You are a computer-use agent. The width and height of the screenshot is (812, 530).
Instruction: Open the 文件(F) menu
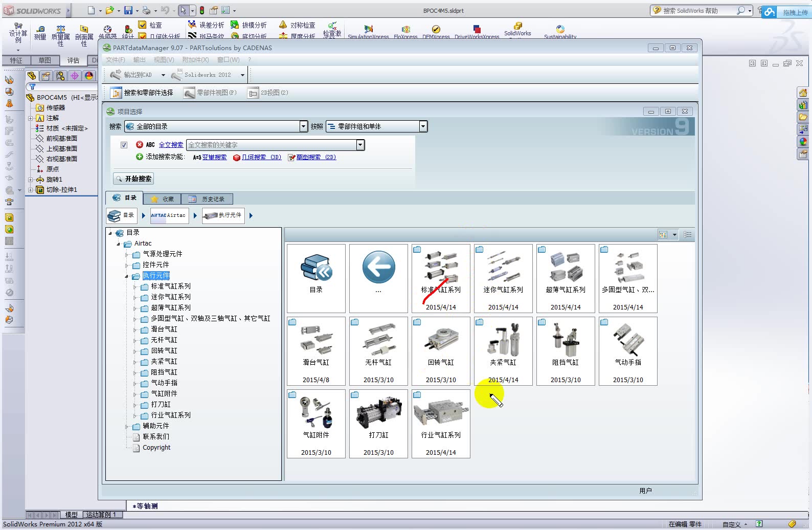116,60
